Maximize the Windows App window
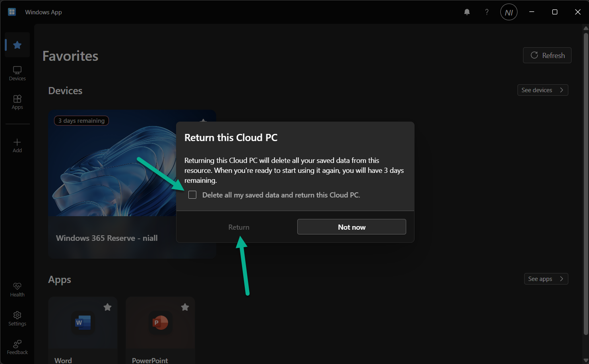This screenshot has height=364, width=589. 555,12
